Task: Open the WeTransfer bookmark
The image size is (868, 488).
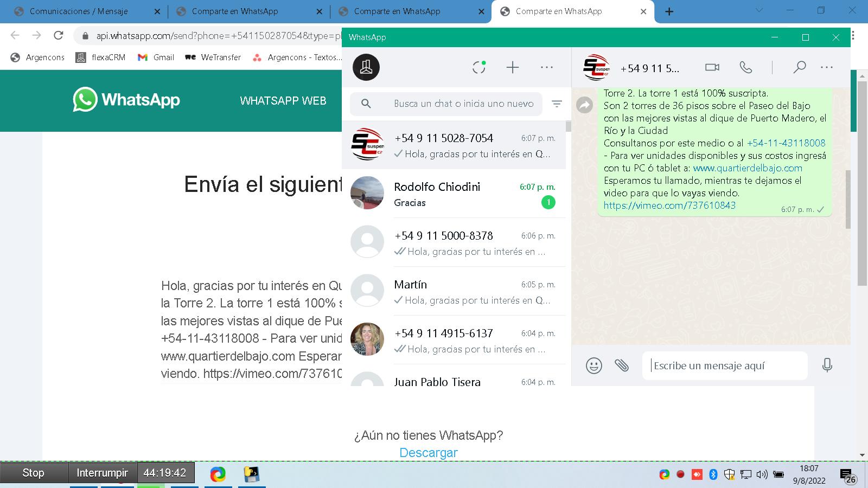Action: click(x=213, y=57)
